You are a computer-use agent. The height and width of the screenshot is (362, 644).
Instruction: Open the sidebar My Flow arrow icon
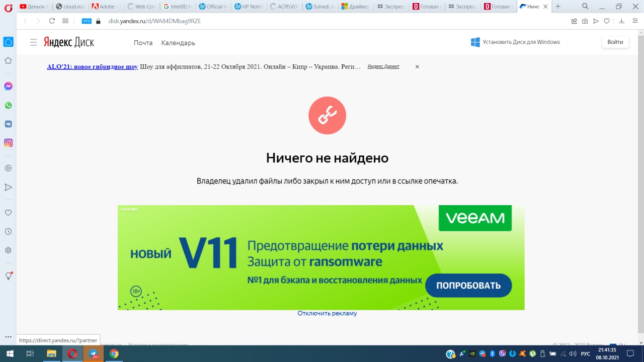pyautogui.click(x=8, y=187)
